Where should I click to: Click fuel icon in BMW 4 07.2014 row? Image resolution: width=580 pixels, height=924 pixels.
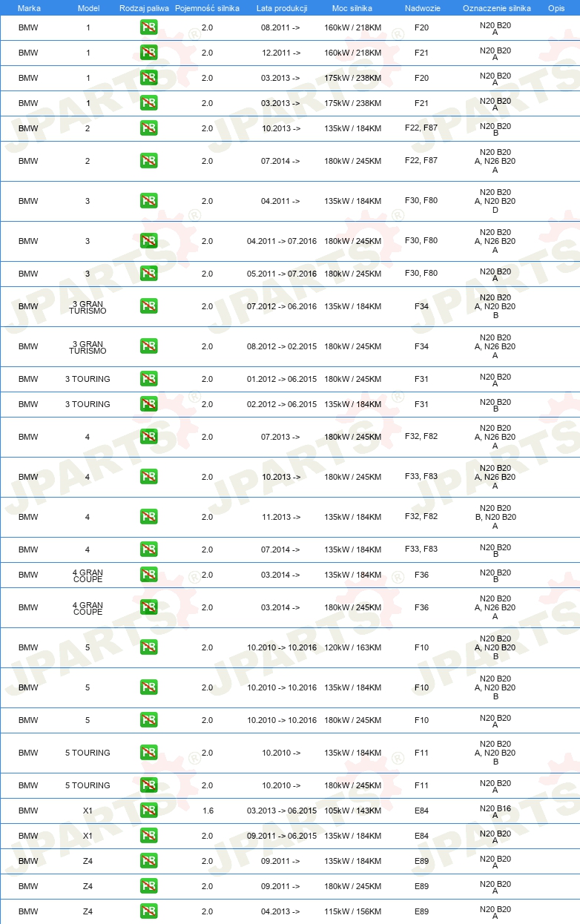click(148, 550)
